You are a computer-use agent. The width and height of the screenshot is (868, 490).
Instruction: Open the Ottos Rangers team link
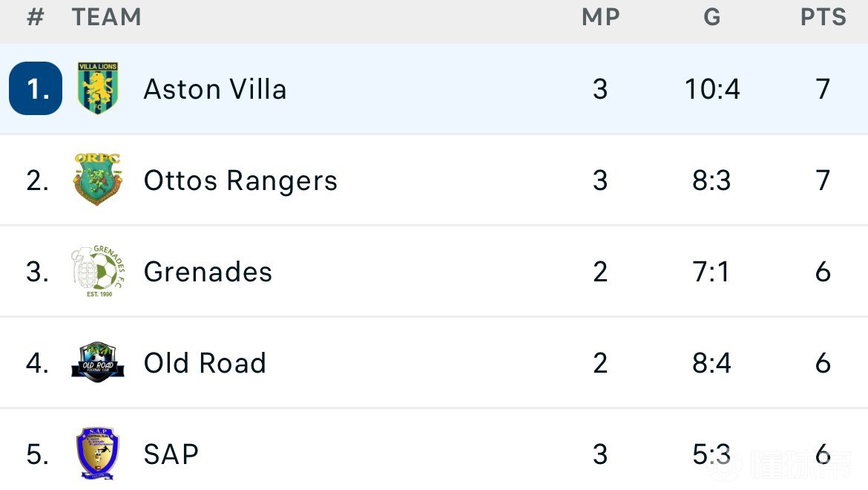click(240, 180)
